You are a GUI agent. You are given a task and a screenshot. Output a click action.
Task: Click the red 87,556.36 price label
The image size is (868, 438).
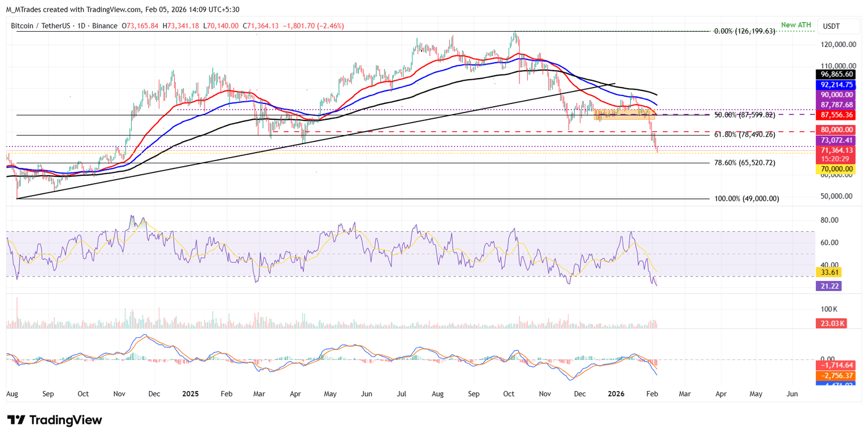[x=835, y=115]
